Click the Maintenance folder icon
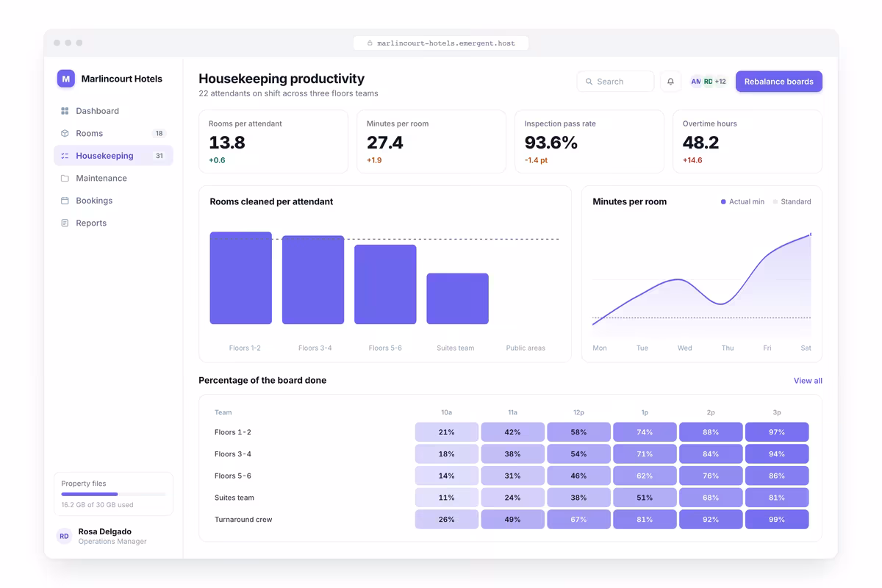This screenshot has width=882, height=588. (65, 178)
